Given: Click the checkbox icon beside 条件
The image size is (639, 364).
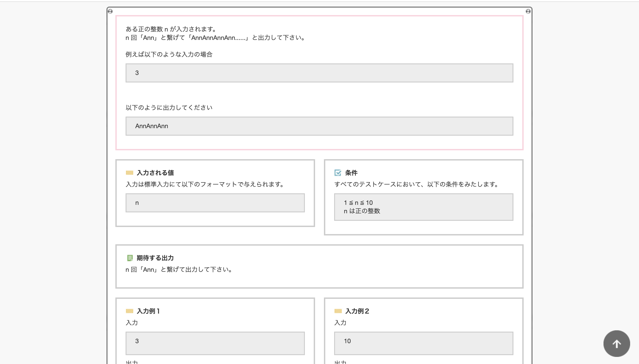Looking at the screenshot, I should tap(338, 173).
